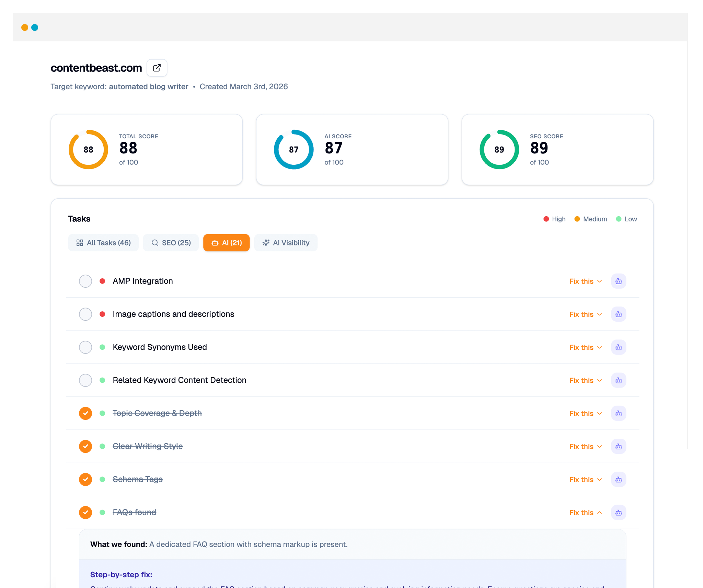Select the robot icon for Keyword Synonyms Used
The height and width of the screenshot is (588, 703).
[x=618, y=347]
